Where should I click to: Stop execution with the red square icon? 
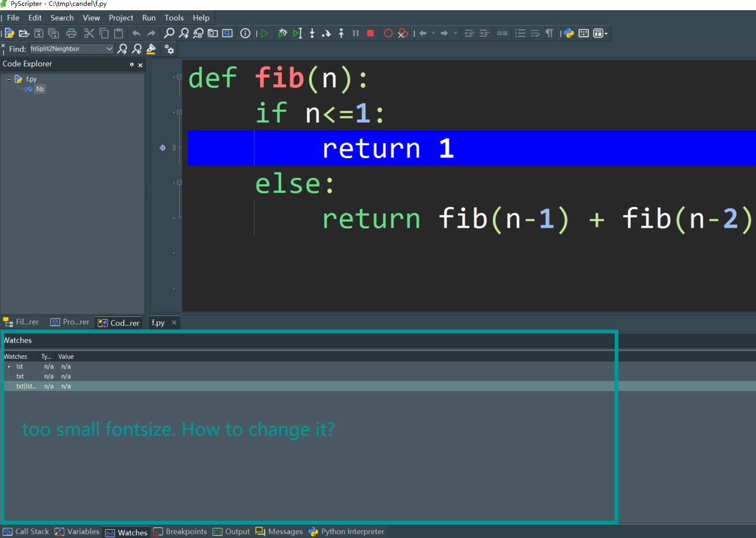click(370, 33)
